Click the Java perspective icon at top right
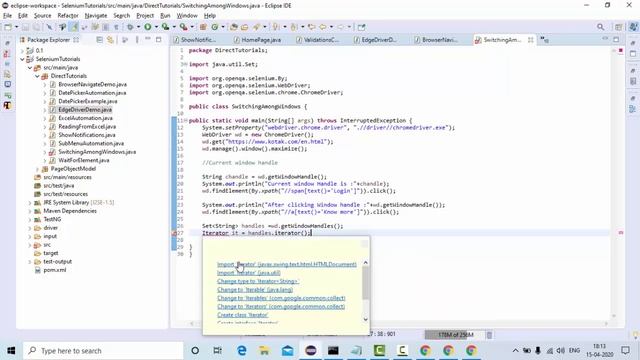 633,27
